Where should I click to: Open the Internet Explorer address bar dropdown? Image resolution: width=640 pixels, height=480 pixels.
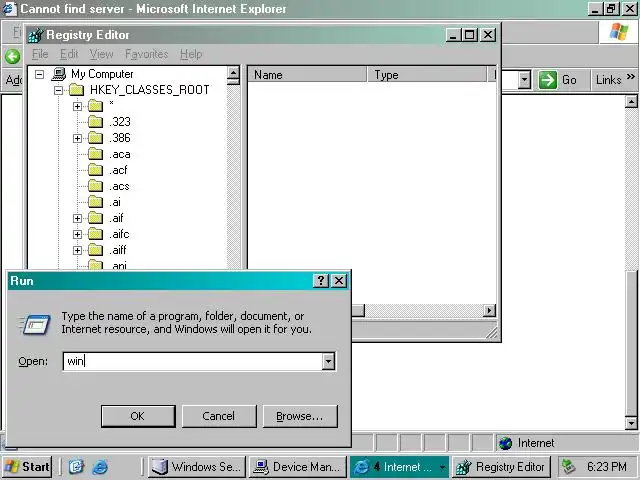(x=524, y=80)
